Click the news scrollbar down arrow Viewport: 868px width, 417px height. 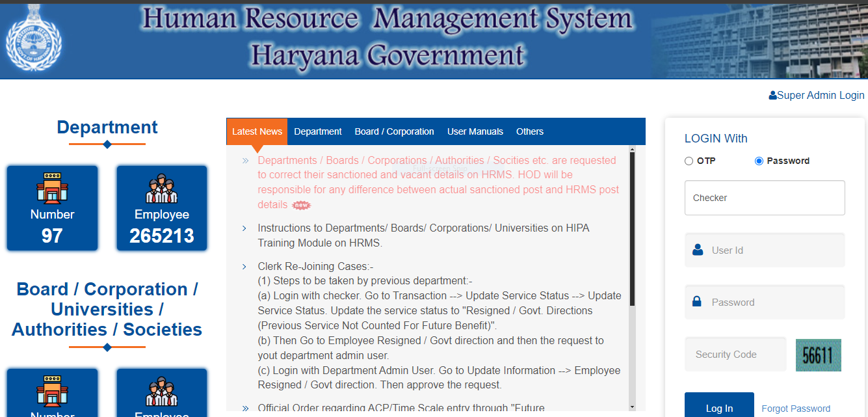click(x=632, y=407)
